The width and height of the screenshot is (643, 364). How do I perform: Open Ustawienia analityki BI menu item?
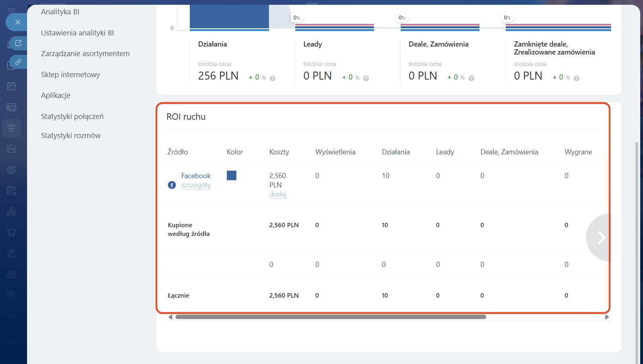77,33
